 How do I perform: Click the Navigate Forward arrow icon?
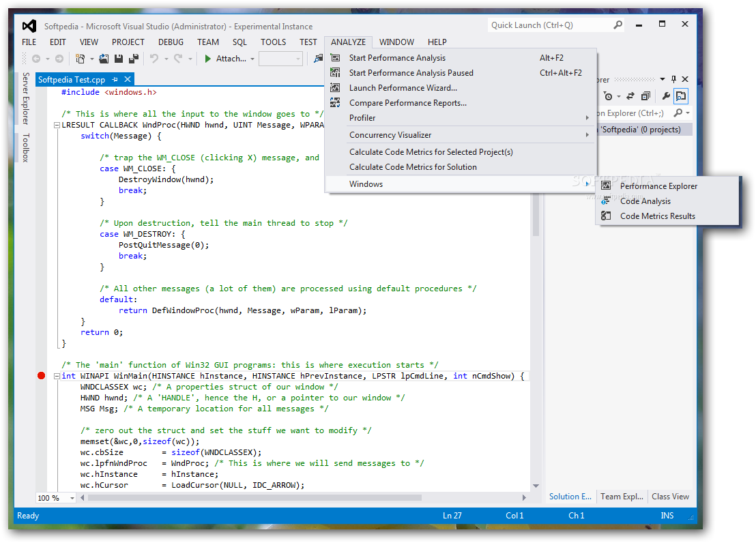(x=59, y=59)
